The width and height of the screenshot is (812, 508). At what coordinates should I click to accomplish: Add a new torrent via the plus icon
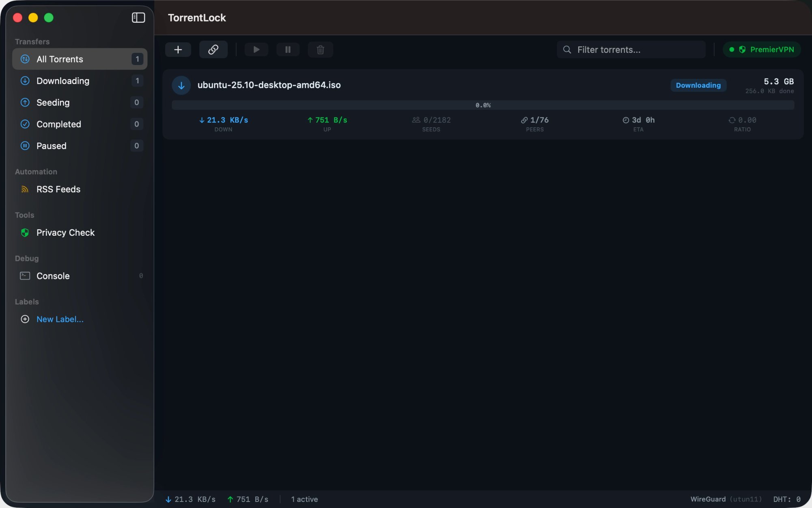tap(178, 49)
